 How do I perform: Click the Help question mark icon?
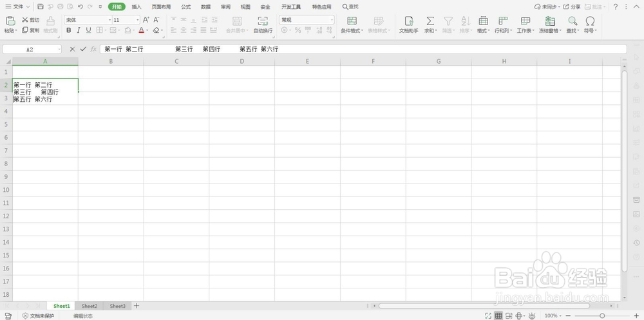point(615,6)
